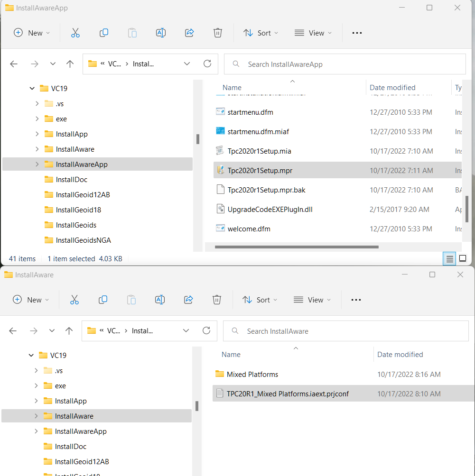
Task: Expand InstallAwareApp folder in lower navigation tree
Action: coord(36,431)
